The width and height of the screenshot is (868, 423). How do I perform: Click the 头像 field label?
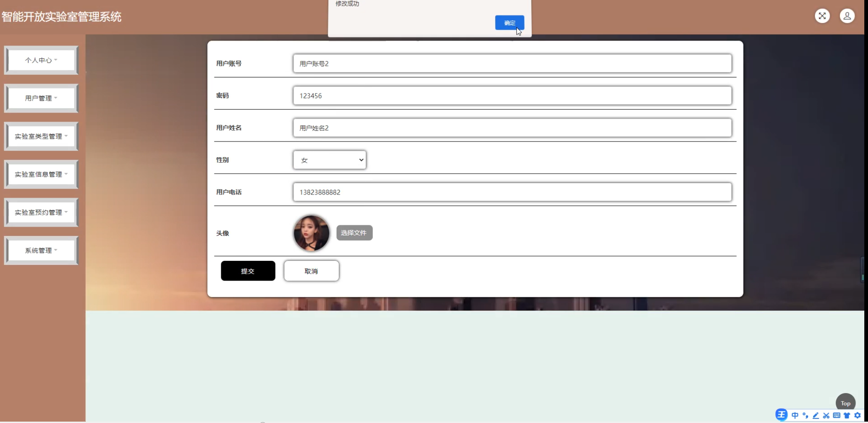click(x=223, y=233)
